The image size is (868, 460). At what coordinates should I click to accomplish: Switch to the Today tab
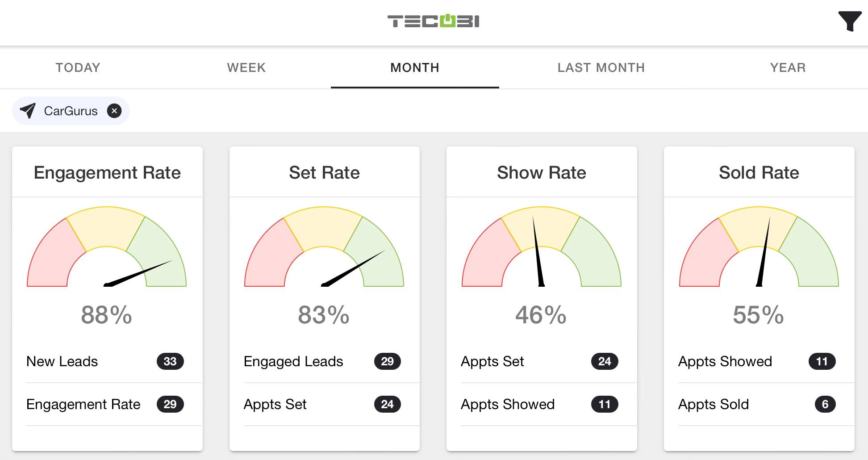[78, 67]
